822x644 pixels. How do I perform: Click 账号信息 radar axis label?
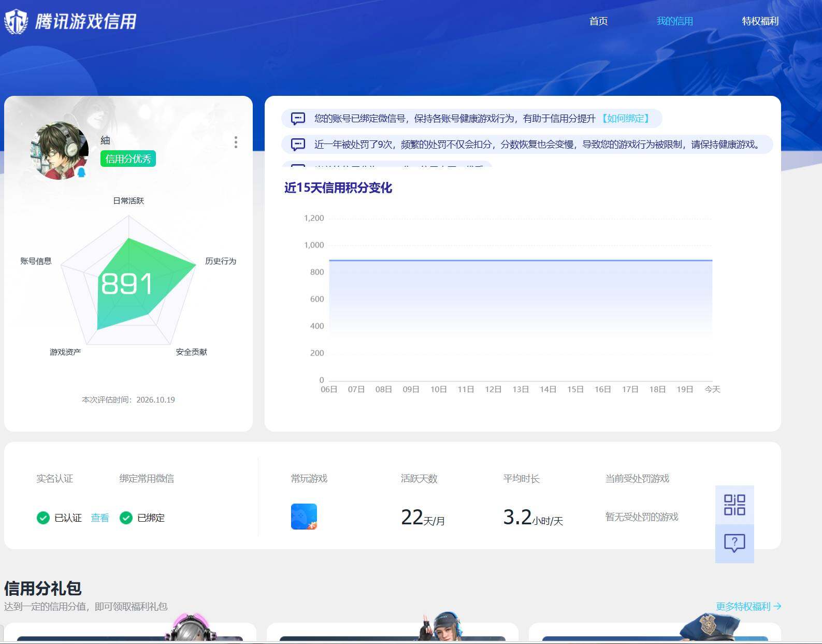click(36, 261)
